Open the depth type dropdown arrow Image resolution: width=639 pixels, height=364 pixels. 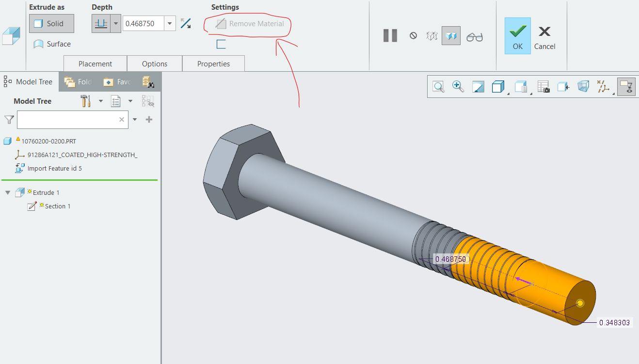coord(115,23)
